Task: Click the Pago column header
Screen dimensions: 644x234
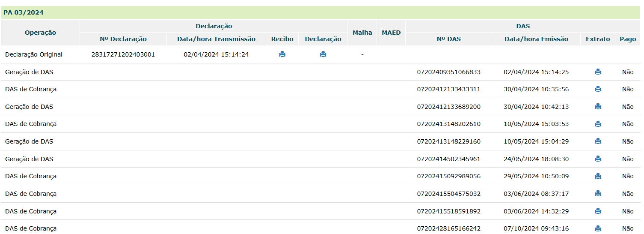Action: [628, 39]
